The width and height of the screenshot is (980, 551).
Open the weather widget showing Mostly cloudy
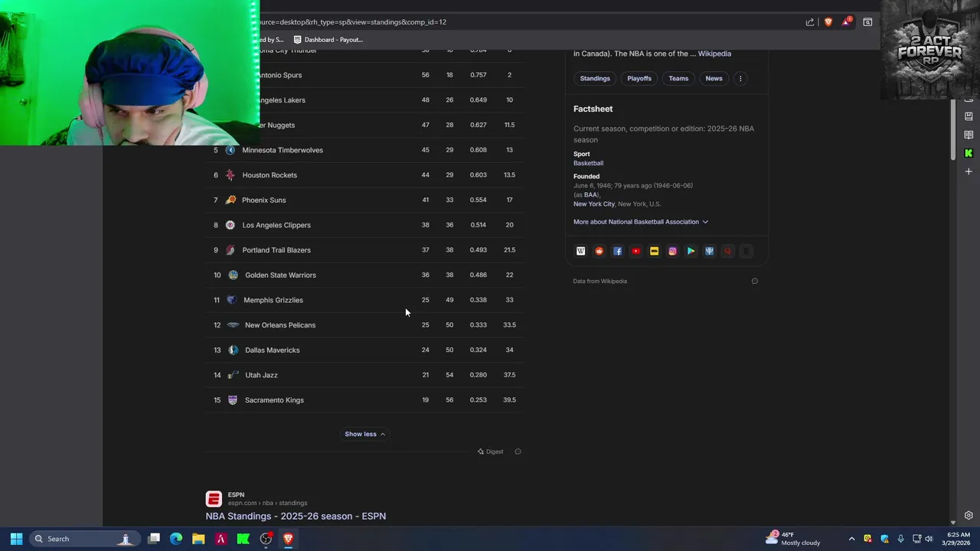[x=793, y=539]
